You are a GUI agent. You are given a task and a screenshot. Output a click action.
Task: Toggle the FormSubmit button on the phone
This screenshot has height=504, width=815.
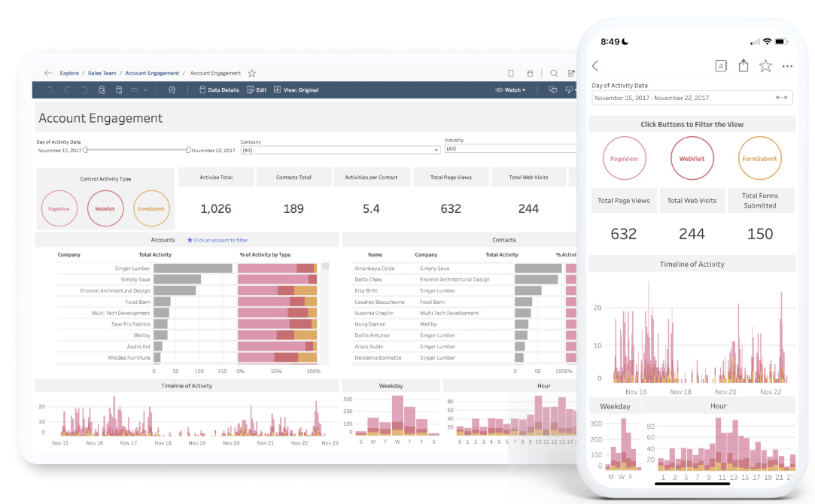pos(759,159)
